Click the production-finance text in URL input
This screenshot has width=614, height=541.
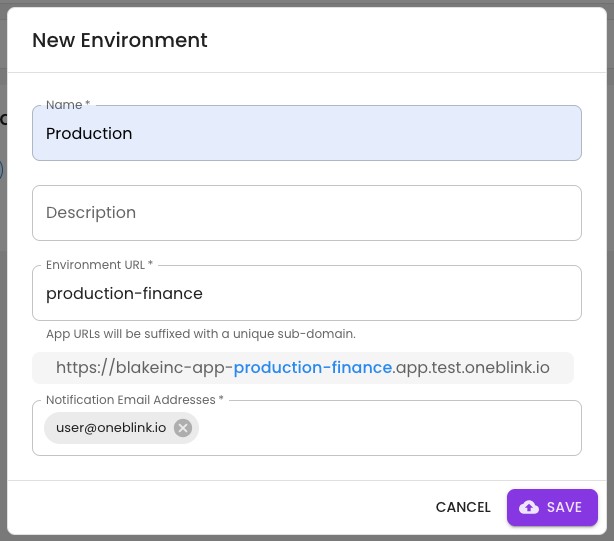coord(124,293)
